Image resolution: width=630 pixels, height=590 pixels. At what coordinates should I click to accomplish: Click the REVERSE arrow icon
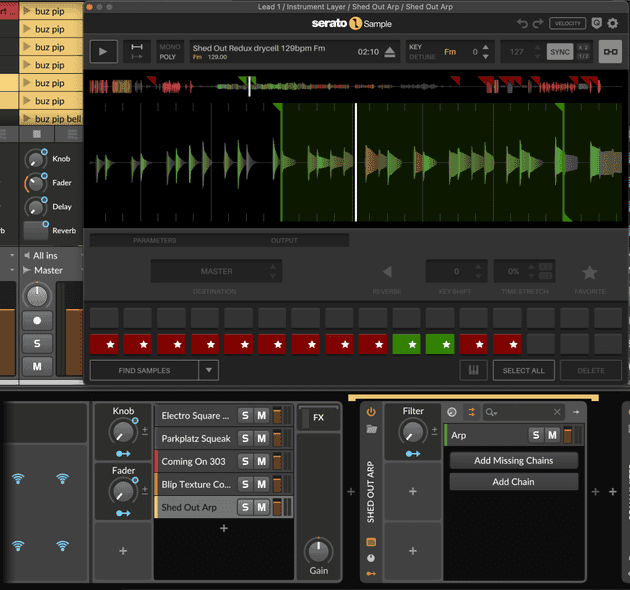pyautogui.click(x=387, y=271)
